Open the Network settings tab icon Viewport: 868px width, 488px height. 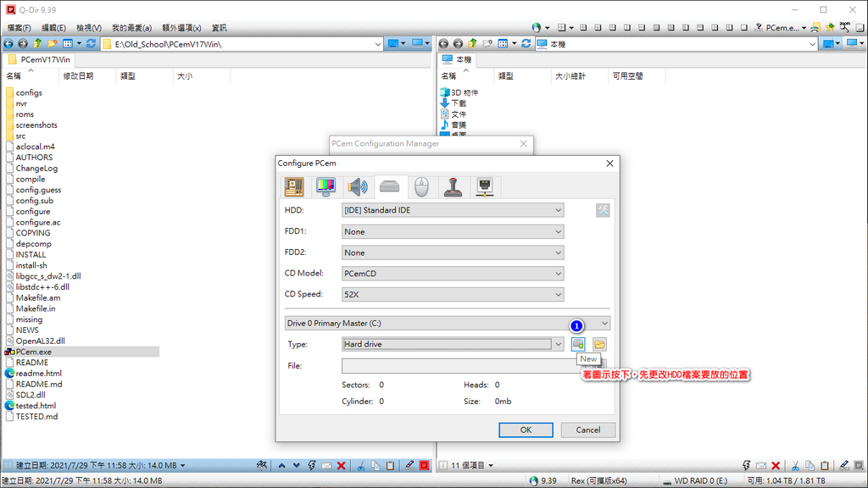coord(485,187)
